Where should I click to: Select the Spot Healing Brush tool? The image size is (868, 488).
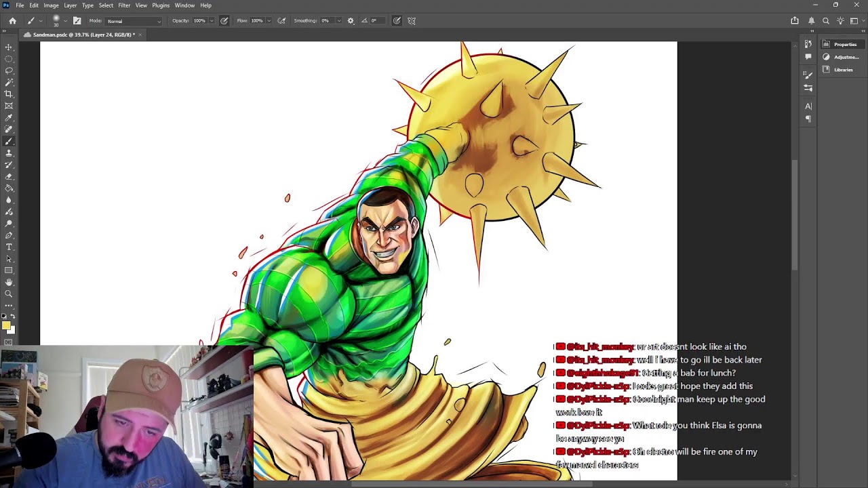(9, 129)
